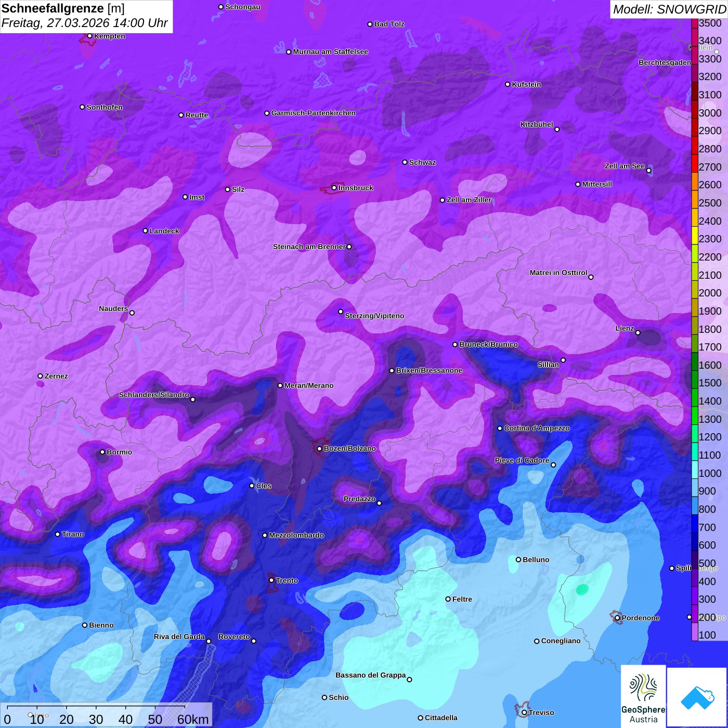Click the Bormio label

[x=119, y=452]
